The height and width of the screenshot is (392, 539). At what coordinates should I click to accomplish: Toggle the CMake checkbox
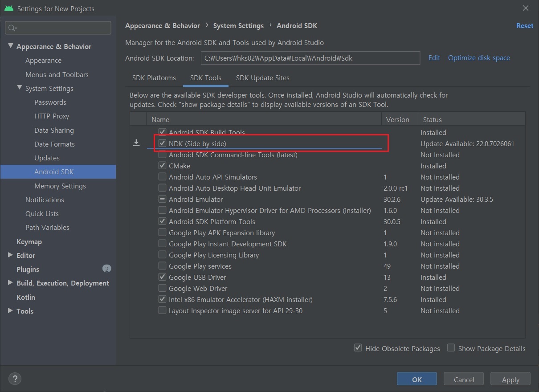(x=163, y=166)
